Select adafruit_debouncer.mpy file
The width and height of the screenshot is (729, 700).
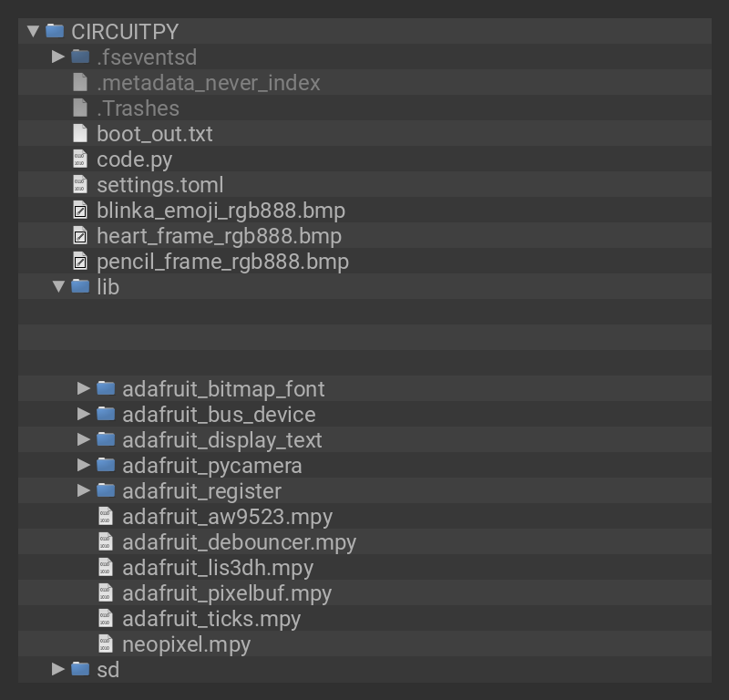click(239, 541)
